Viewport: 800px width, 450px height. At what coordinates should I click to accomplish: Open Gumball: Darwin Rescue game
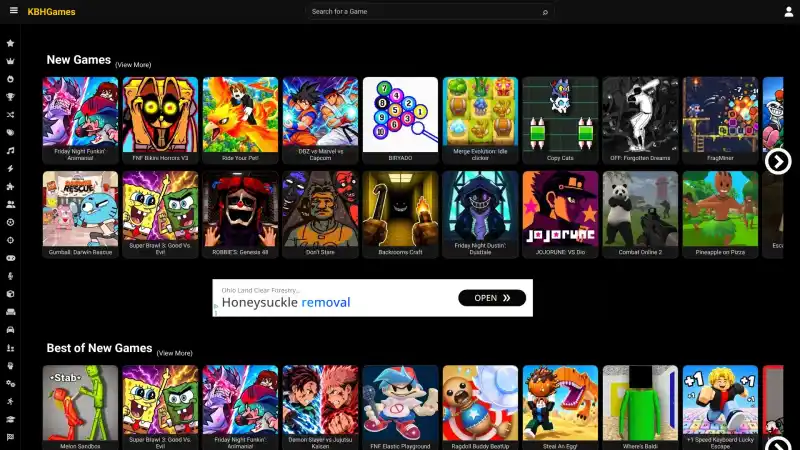pyautogui.click(x=80, y=214)
